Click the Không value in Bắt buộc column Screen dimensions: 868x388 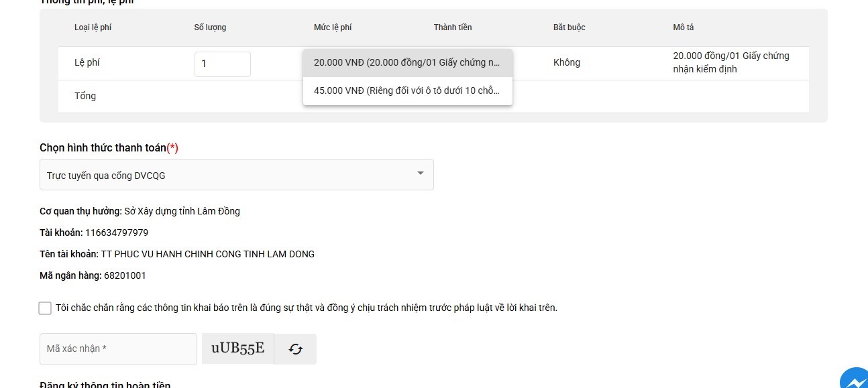click(x=567, y=62)
